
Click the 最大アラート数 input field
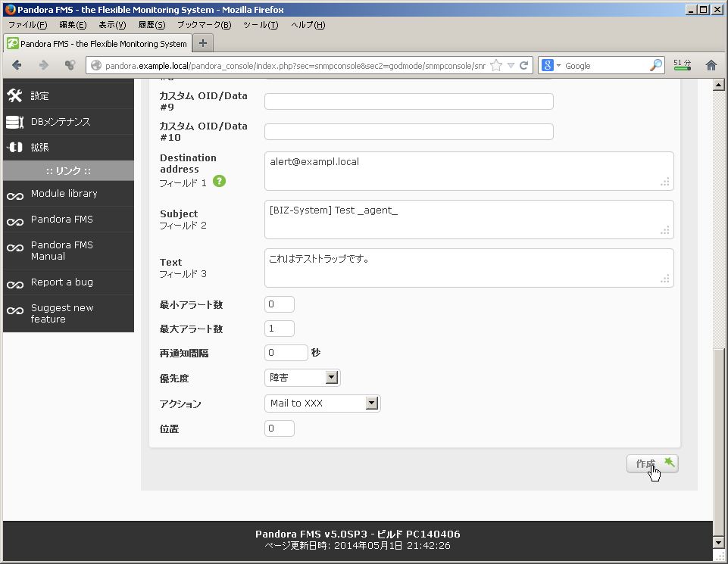pyautogui.click(x=280, y=329)
